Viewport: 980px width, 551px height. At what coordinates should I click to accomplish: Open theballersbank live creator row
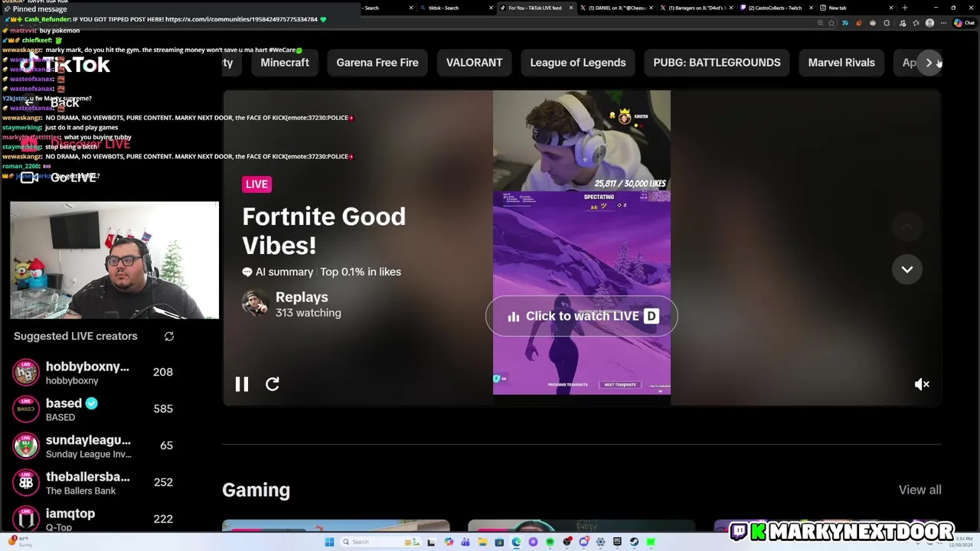pyautogui.click(x=94, y=483)
